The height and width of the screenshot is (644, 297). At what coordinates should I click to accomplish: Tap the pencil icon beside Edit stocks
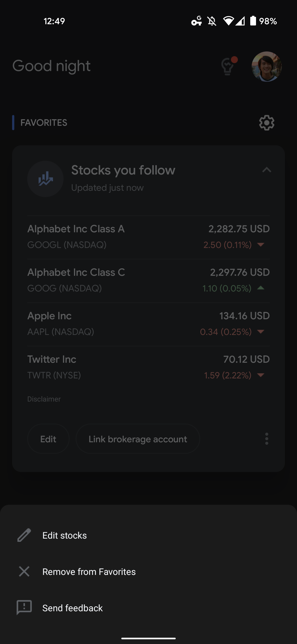coord(24,535)
